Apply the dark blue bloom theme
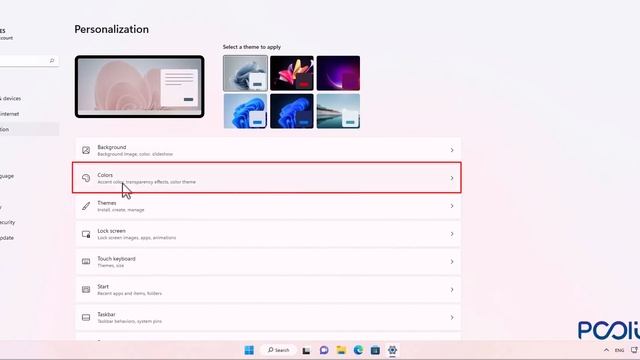 [x=292, y=111]
